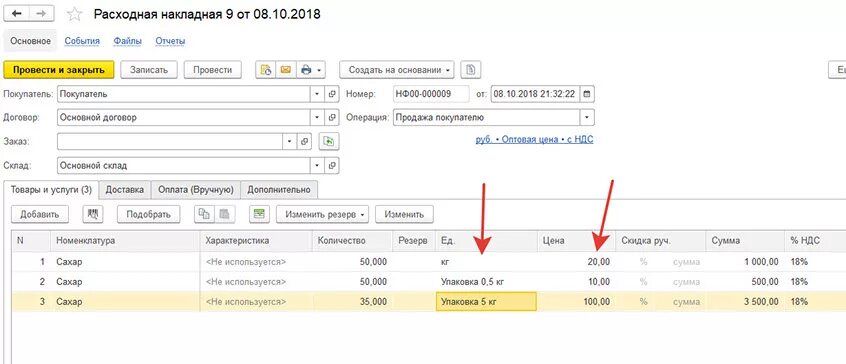This screenshot has height=364, width=846.
Task: Open the Изменить резерв dropdown
Action: coord(322,214)
